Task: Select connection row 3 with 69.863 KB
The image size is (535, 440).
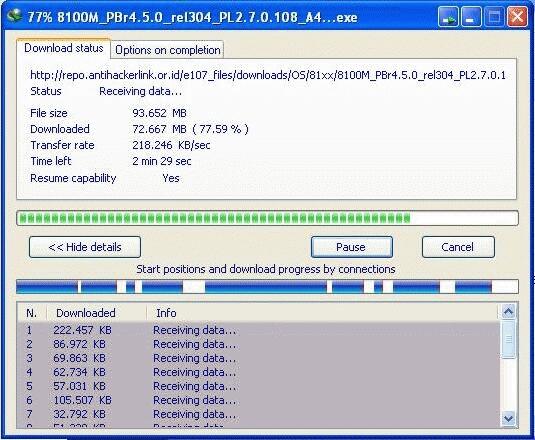Action: [258, 358]
